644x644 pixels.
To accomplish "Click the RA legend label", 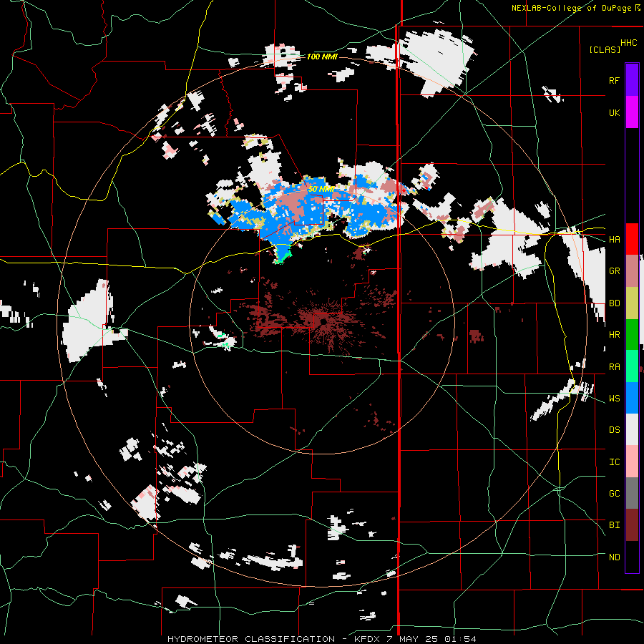I will point(614,367).
